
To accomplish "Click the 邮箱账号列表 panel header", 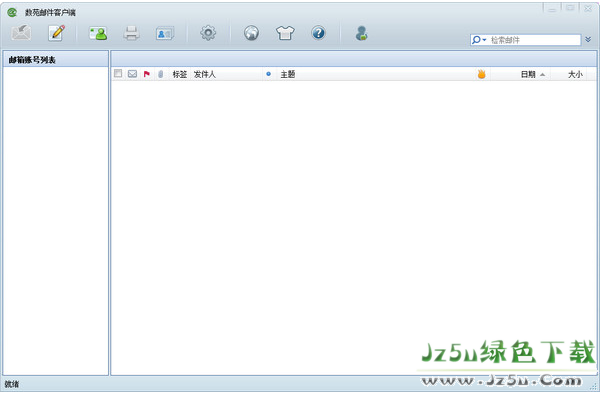I will (55, 59).
